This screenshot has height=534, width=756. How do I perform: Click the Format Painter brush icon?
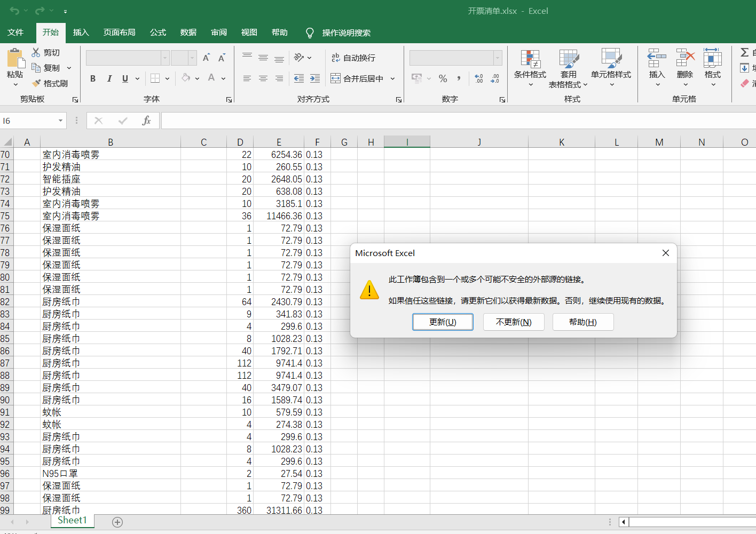tap(36, 83)
